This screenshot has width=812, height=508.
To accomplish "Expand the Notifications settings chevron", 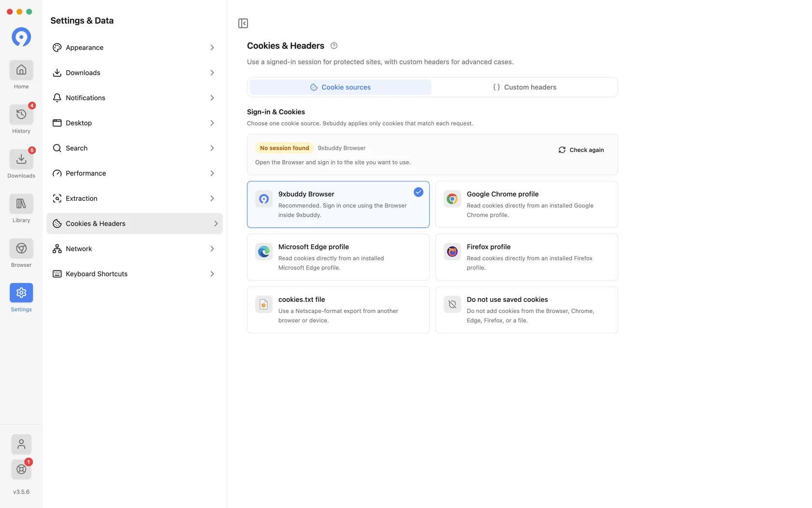I will tap(212, 98).
